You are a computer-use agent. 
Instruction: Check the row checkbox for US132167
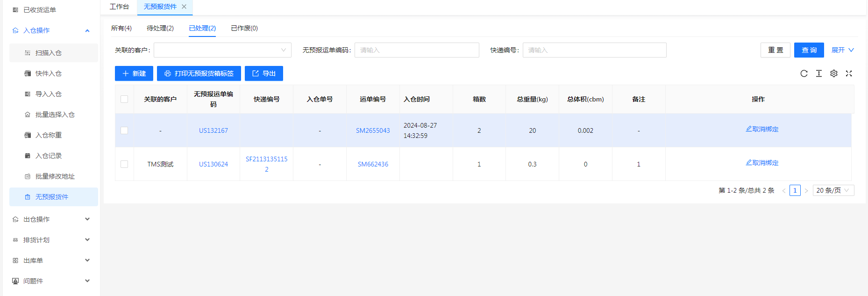[x=124, y=130]
